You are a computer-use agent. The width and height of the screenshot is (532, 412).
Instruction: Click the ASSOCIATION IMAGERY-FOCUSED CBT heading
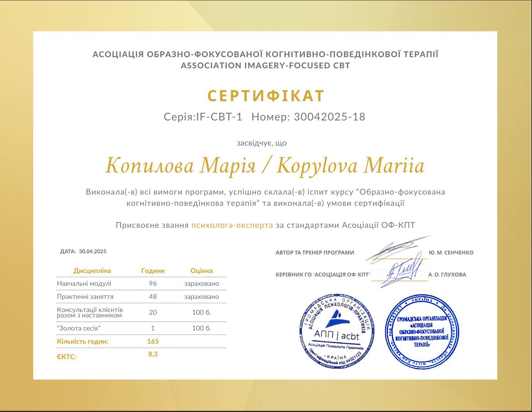click(265, 66)
